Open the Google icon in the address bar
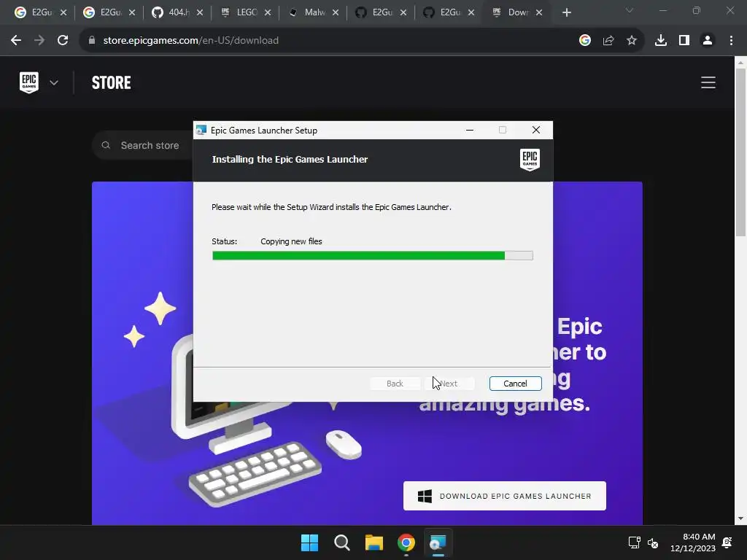Screen dimensions: 747x560 585,41
